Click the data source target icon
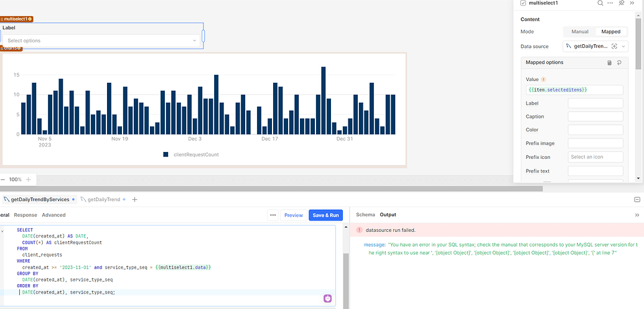 614,47
